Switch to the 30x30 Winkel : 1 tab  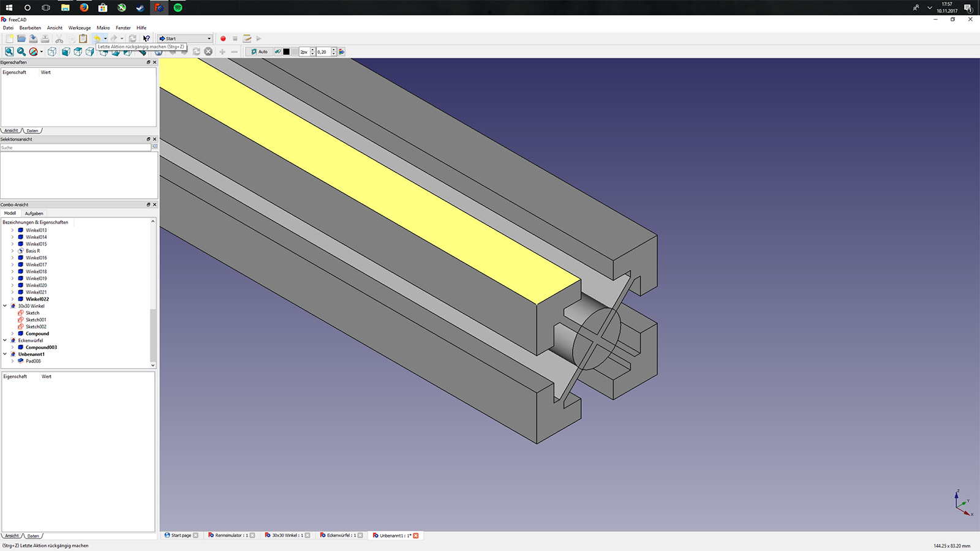pyautogui.click(x=287, y=536)
